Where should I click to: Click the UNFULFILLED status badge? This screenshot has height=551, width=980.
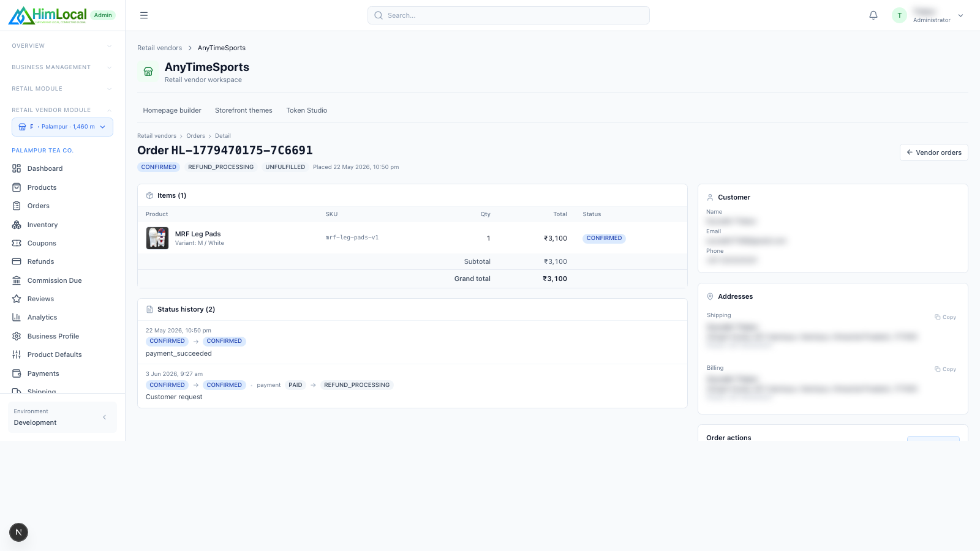(x=285, y=167)
